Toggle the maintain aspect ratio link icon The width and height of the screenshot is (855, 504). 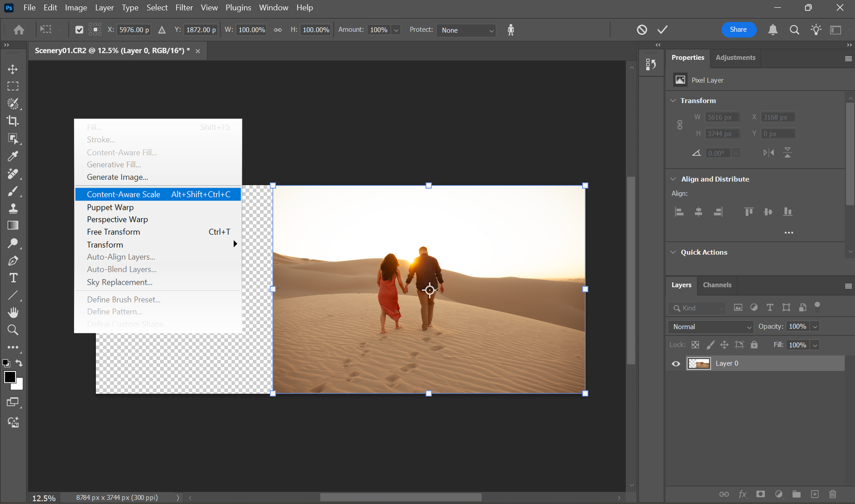tap(278, 30)
